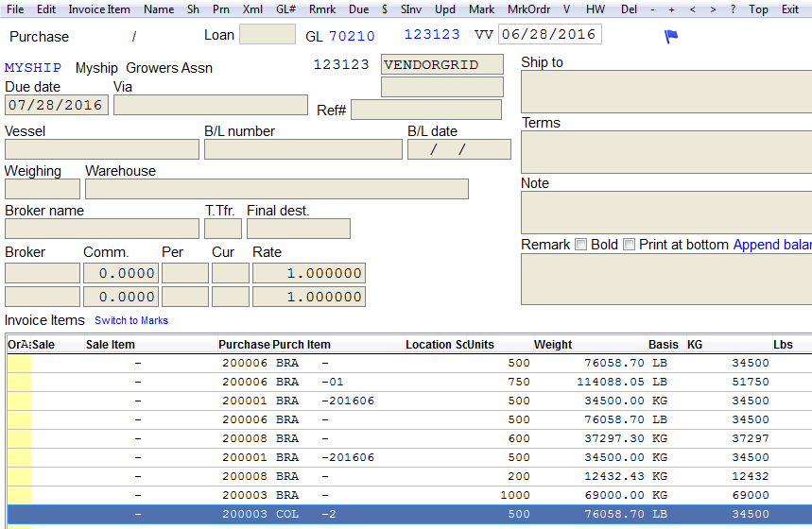The image size is (812, 529).
Task: Click the SInv menu item
Action: (x=411, y=9)
